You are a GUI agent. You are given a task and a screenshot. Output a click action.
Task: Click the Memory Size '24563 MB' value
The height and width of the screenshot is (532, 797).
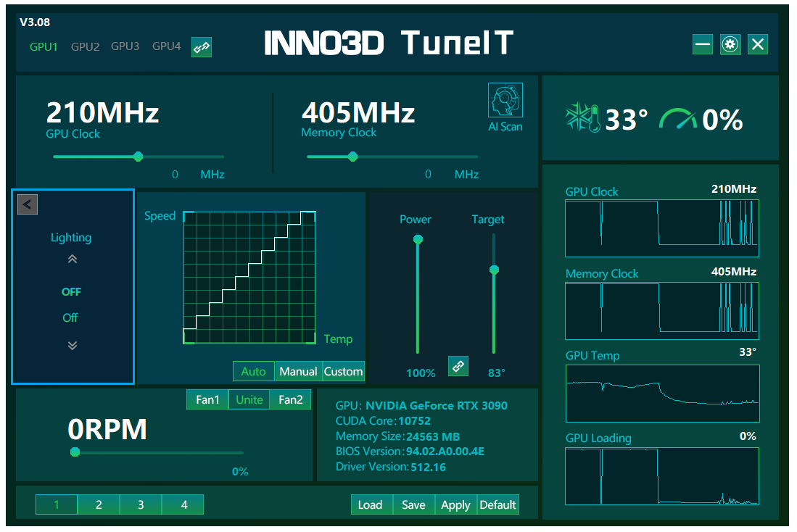[x=433, y=436]
